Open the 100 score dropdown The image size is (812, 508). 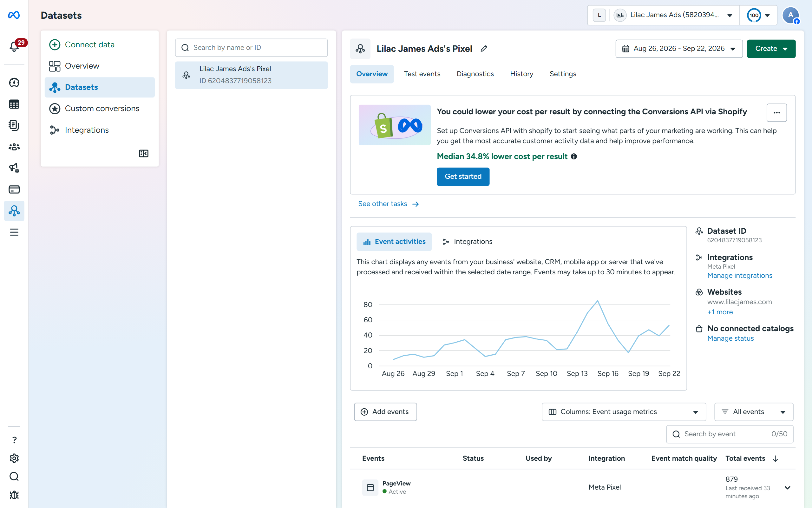pyautogui.click(x=758, y=15)
